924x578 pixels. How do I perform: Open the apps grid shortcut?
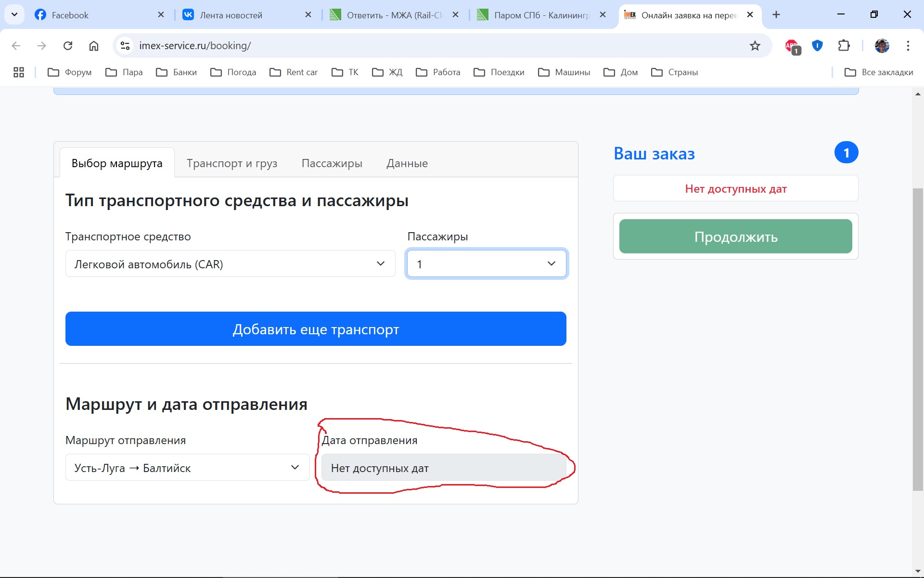click(19, 72)
